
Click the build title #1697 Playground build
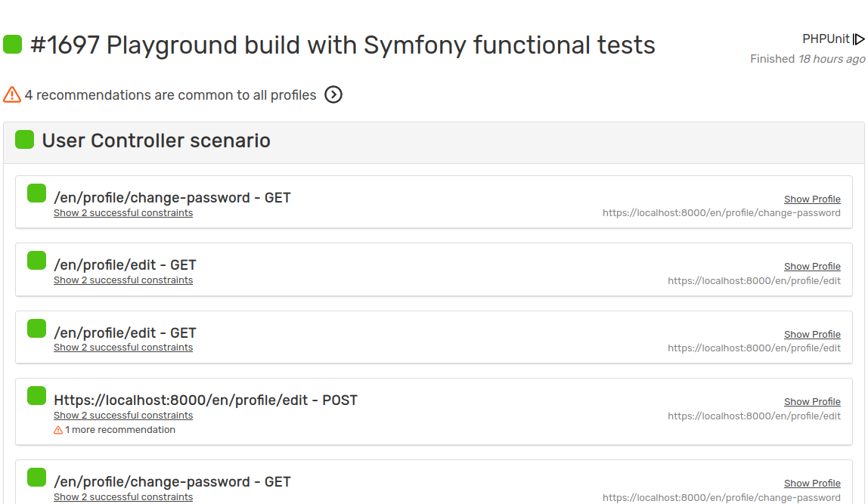(x=342, y=45)
